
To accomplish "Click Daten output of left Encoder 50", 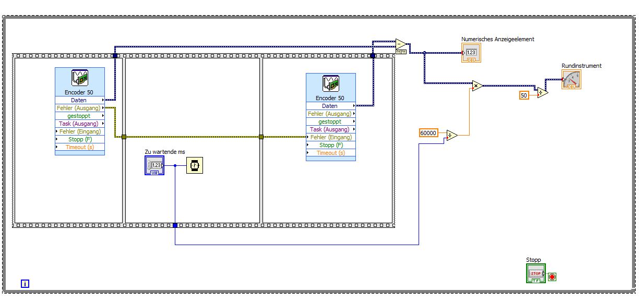I will click(x=80, y=100).
